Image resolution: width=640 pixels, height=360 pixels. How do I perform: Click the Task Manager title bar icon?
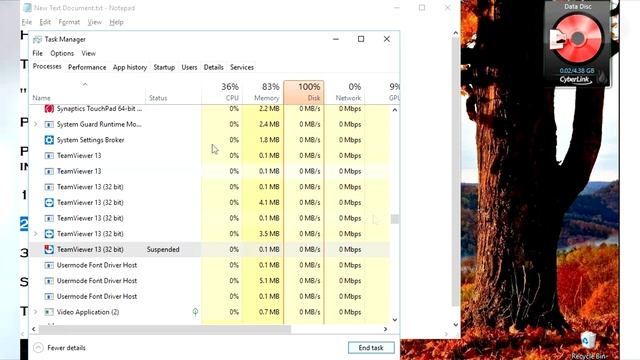pyautogui.click(x=37, y=39)
